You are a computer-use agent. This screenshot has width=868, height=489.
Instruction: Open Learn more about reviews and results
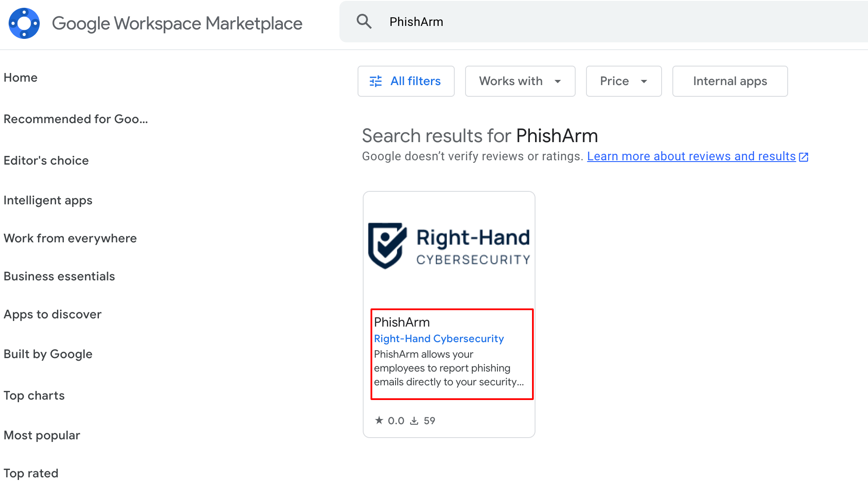[691, 156]
